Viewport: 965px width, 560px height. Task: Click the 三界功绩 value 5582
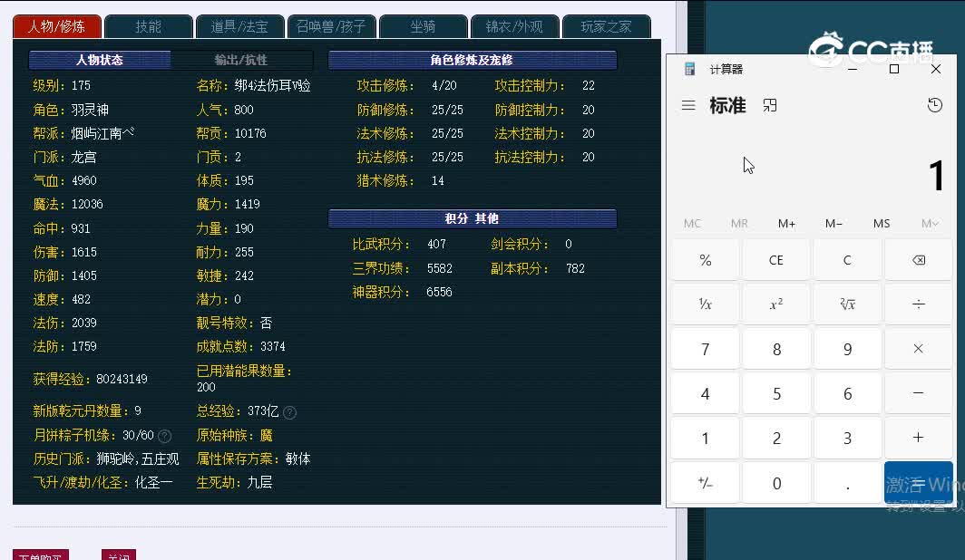pos(439,268)
